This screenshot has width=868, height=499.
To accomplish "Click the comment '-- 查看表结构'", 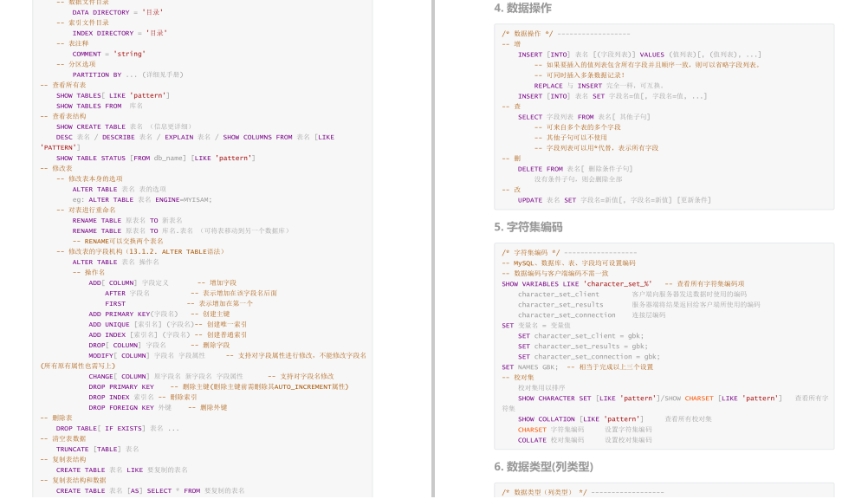I will [x=63, y=116].
